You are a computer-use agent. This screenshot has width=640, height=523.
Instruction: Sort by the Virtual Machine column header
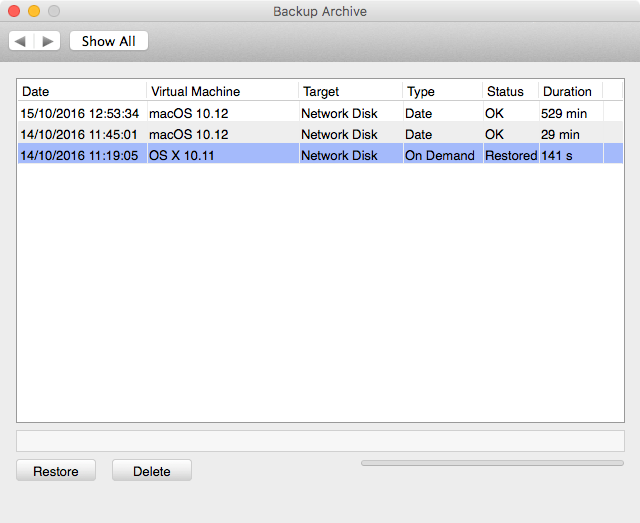point(223,91)
